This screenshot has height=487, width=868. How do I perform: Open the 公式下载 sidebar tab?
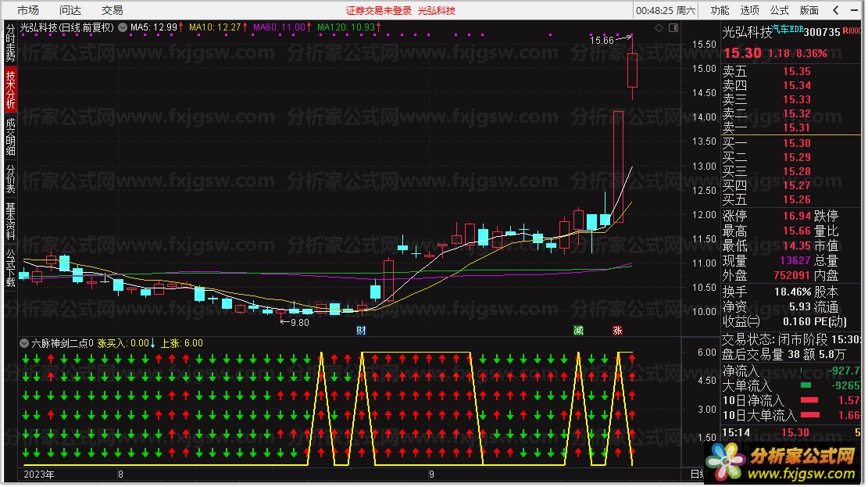coord(10,267)
